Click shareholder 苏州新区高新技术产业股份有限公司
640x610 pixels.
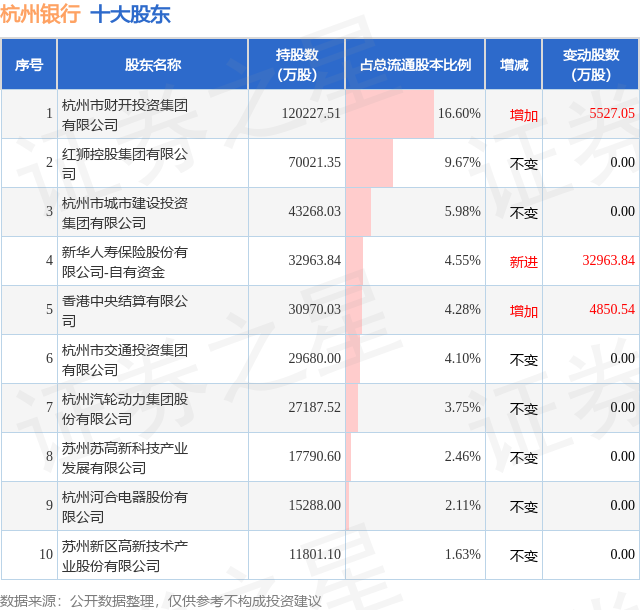point(124,556)
